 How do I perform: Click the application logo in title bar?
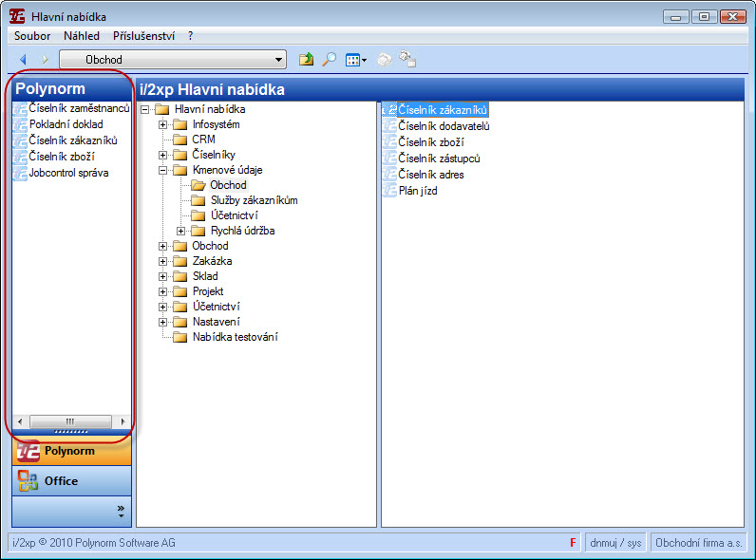[x=17, y=16]
